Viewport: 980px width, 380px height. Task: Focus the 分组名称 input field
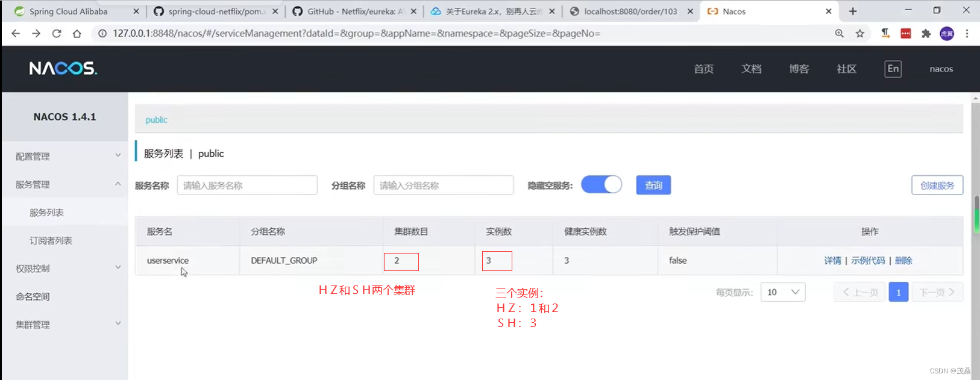point(444,185)
